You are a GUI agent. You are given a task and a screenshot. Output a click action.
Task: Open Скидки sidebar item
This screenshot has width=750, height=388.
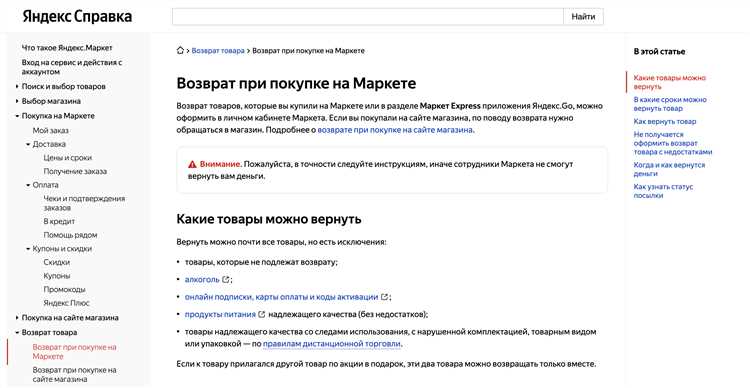click(56, 262)
